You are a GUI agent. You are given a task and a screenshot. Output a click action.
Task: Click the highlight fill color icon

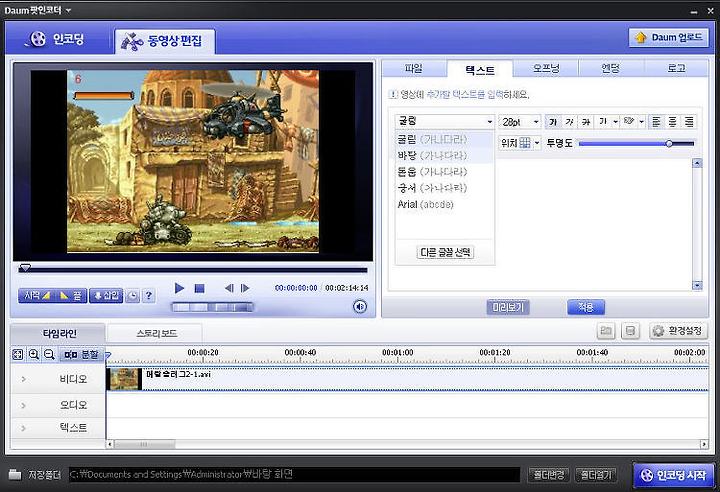point(629,122)
